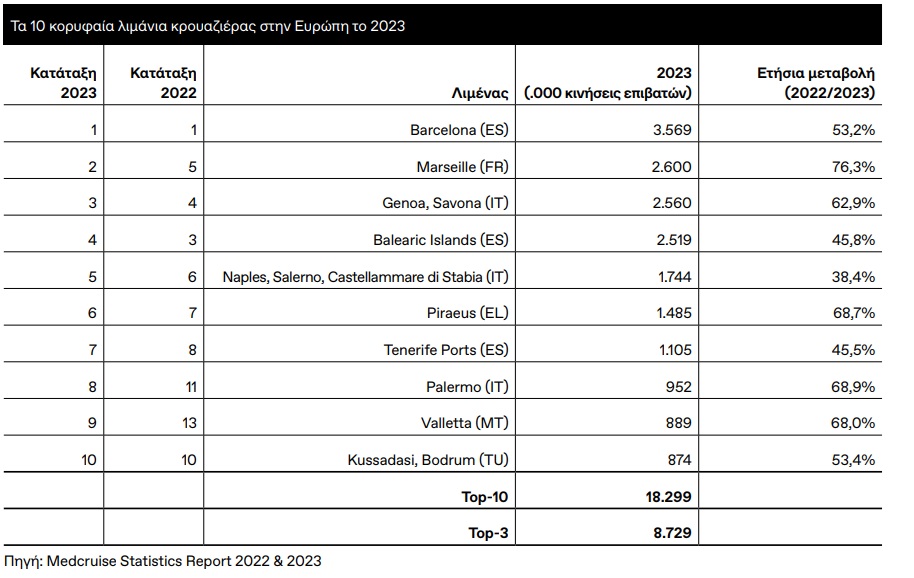Click the Medcruise Statistics Report source line
The height and width of the screenshot is (578, 914).
click(x=163, y=562)
